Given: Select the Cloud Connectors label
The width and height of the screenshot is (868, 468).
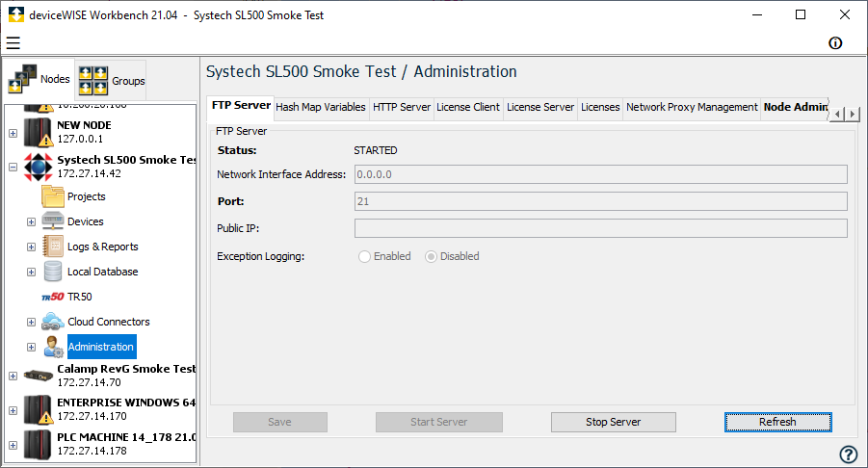Looking at the screenshot, I should click(109, 322).
